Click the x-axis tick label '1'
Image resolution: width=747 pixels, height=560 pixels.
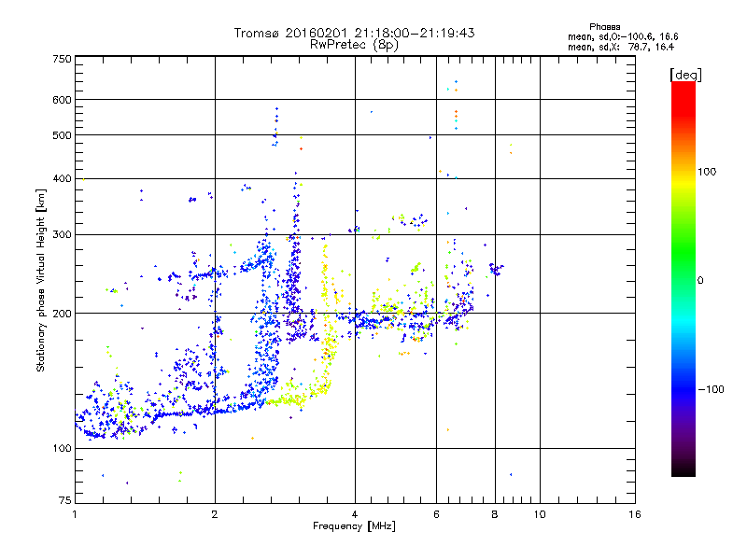coord(75,514)
